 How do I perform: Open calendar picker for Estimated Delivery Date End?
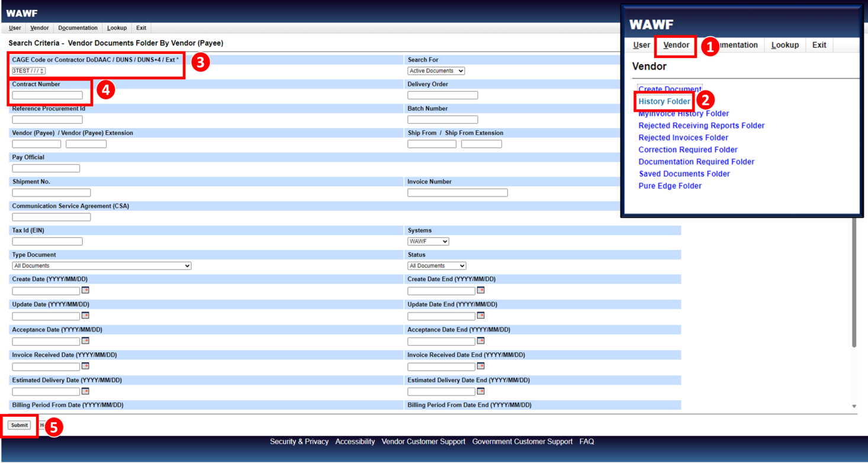pos(481,391)
